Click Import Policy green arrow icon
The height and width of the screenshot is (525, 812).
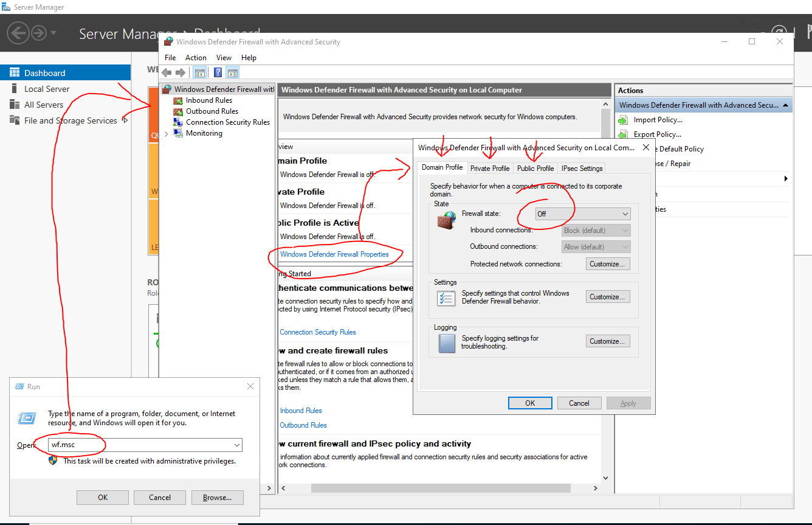coord(624,120)
